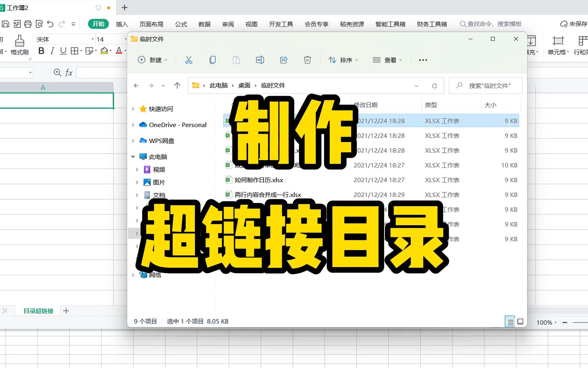Click the font color A icon
588x368 pixels.
tap(119, 51)
